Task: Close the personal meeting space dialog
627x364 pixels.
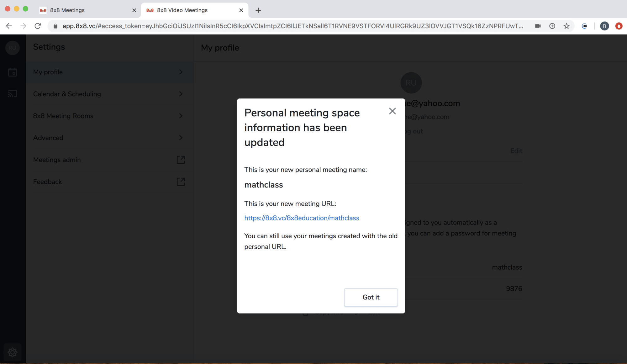Action: point(392,111)
